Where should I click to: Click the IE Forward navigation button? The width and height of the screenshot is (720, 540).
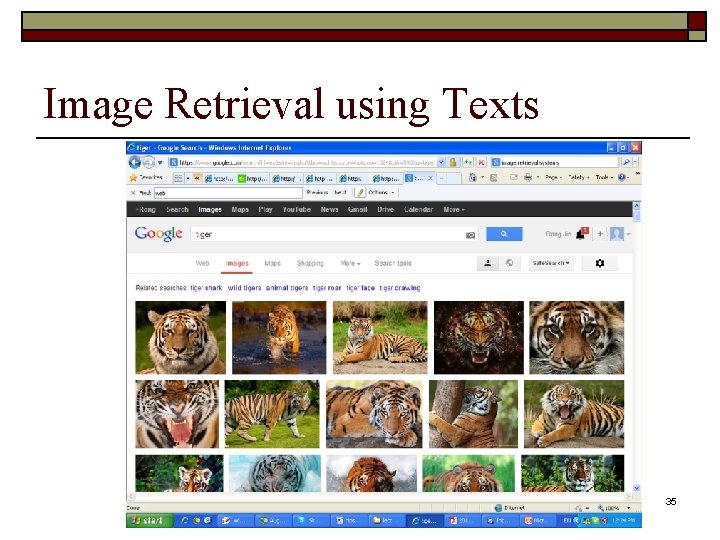148,162
